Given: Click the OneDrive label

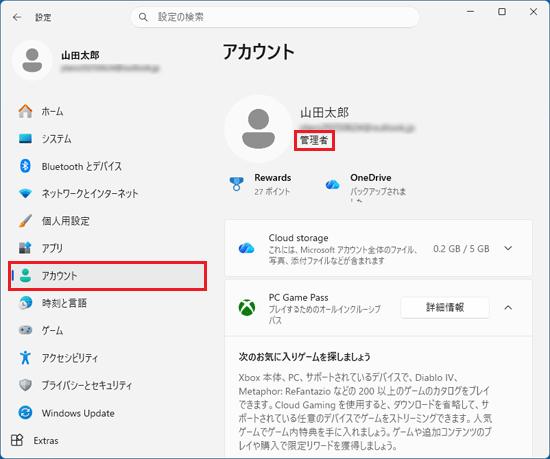Looking at the screenshot, I should click(x=371, y=177).
